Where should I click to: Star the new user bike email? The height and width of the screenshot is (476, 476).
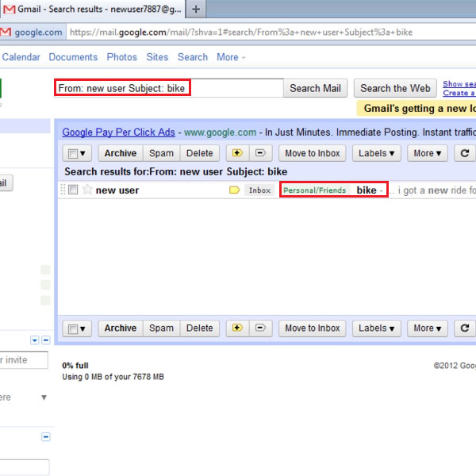click(x=87, y=190)
